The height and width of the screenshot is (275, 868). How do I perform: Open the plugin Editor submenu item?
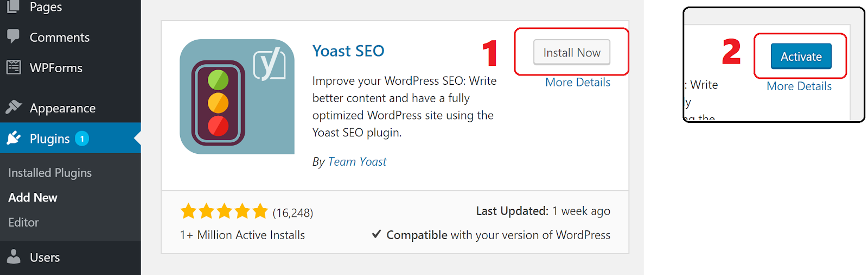tap(24, 222)
